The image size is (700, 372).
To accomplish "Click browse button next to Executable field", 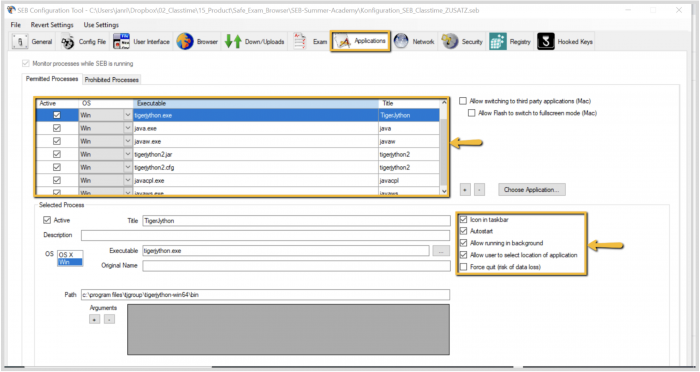I will point(441,251).
